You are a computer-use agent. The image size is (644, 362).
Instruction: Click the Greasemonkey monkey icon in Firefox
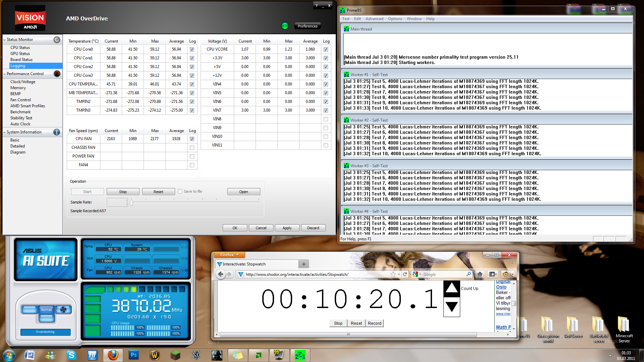click(505, 274)
